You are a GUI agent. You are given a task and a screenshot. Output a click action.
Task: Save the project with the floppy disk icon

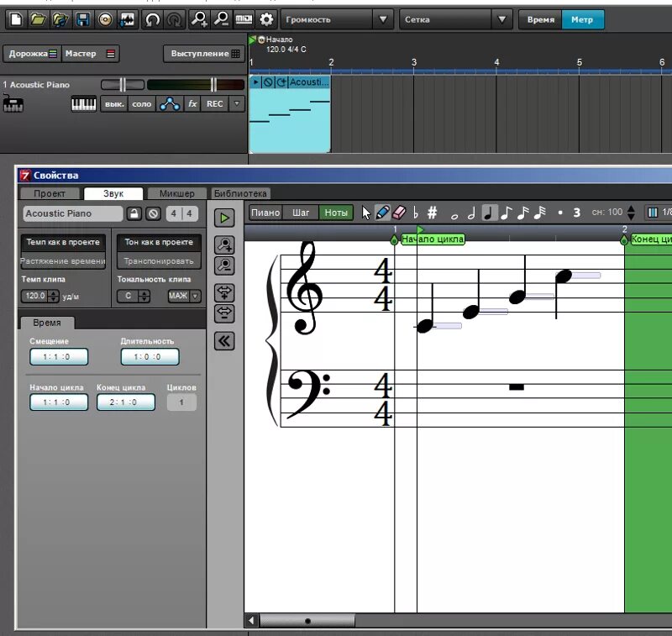pyautogui.click(x=82, y=19)
